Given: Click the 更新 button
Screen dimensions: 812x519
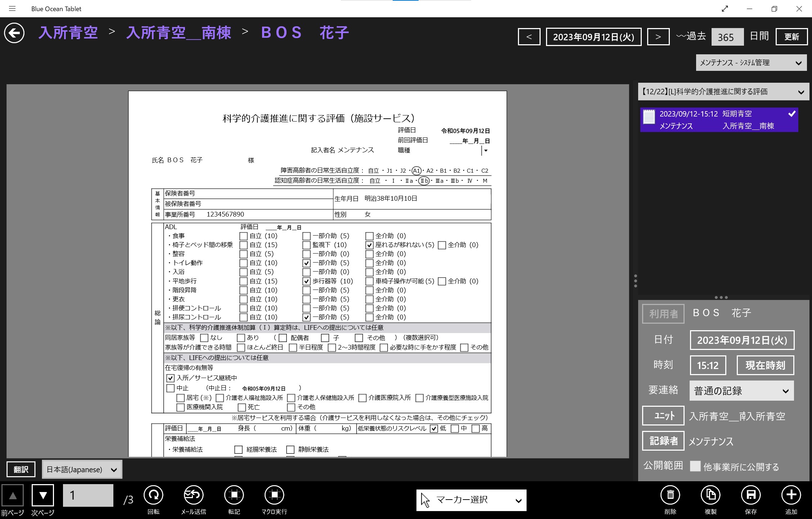Looking at the screenshot, I should point(791,37).
